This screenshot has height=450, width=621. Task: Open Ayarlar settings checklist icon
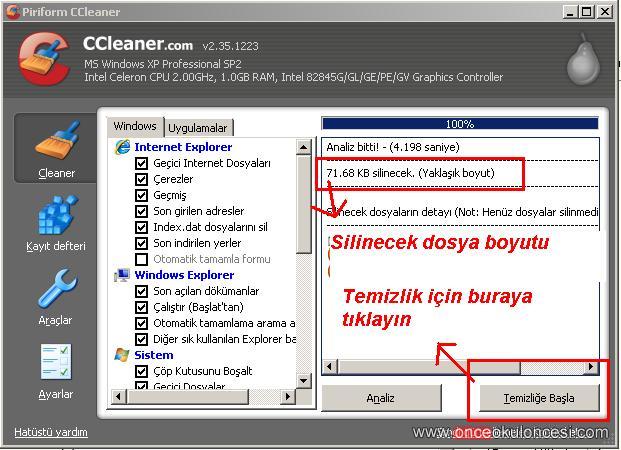(56, 362)
